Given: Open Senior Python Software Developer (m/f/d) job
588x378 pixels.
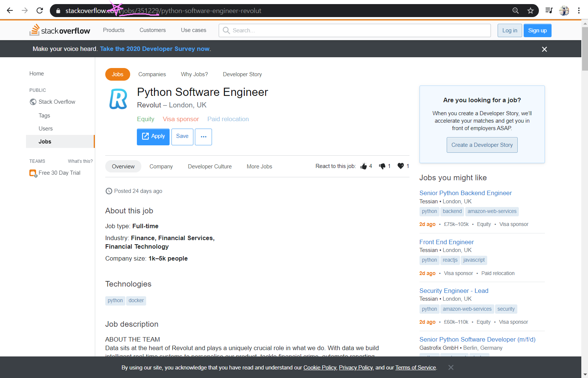Looking at the screenshot, I should [478, 339].
